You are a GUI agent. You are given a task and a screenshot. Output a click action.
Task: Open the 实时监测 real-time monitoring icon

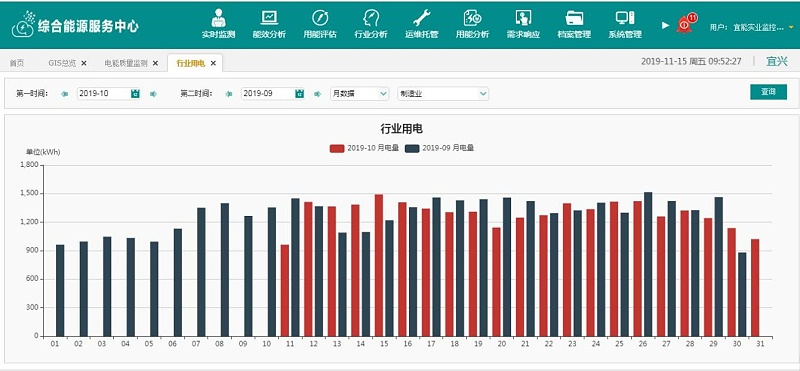coord(218,18)
